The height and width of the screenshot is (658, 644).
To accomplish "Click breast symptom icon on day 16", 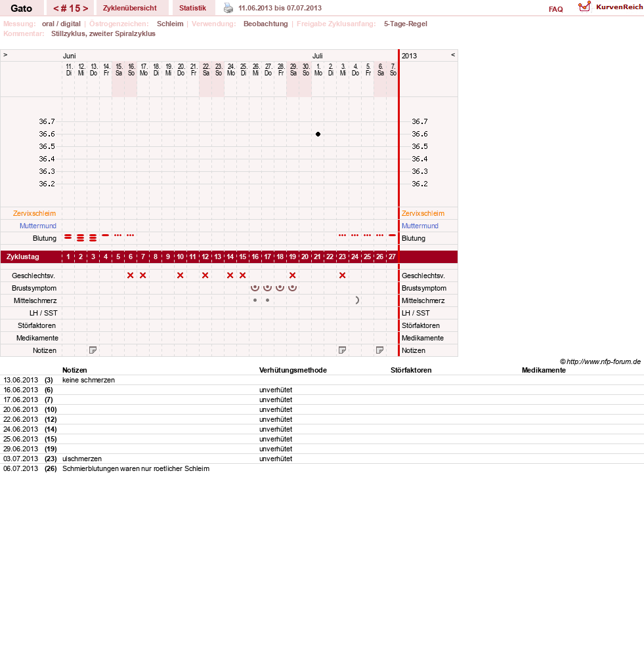I will 255,287.
